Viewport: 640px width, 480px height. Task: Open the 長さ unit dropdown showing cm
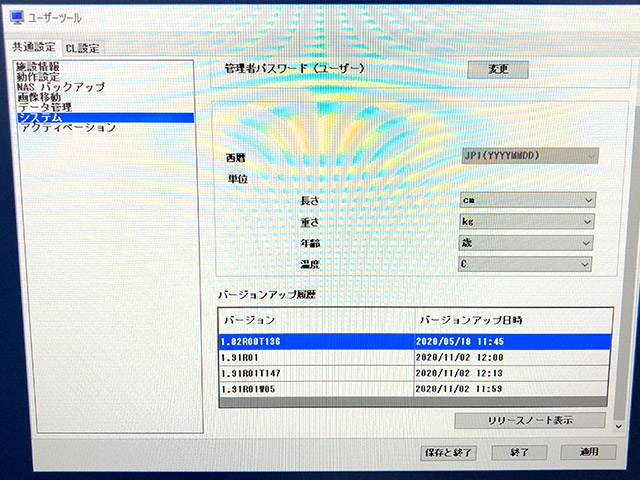point(527,200)
